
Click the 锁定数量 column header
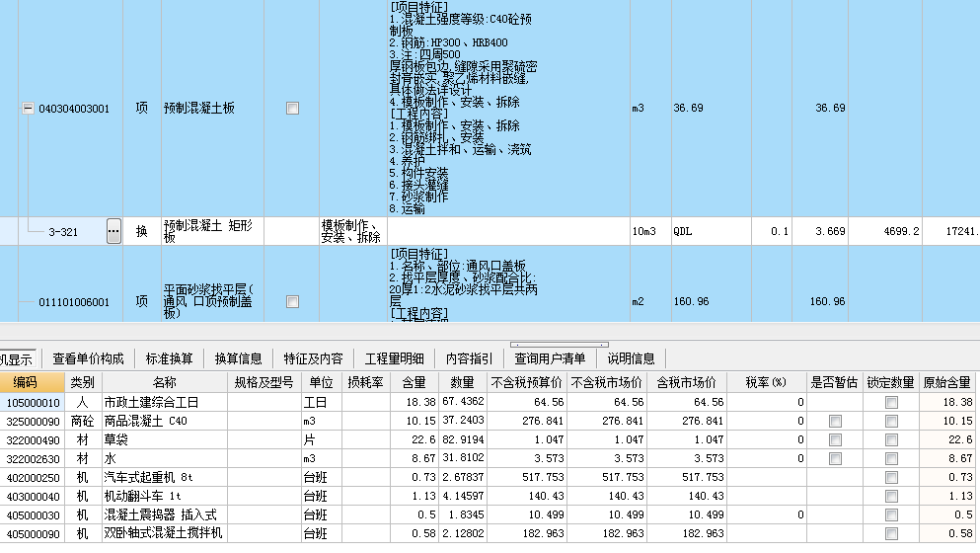(x=891, y=382)
